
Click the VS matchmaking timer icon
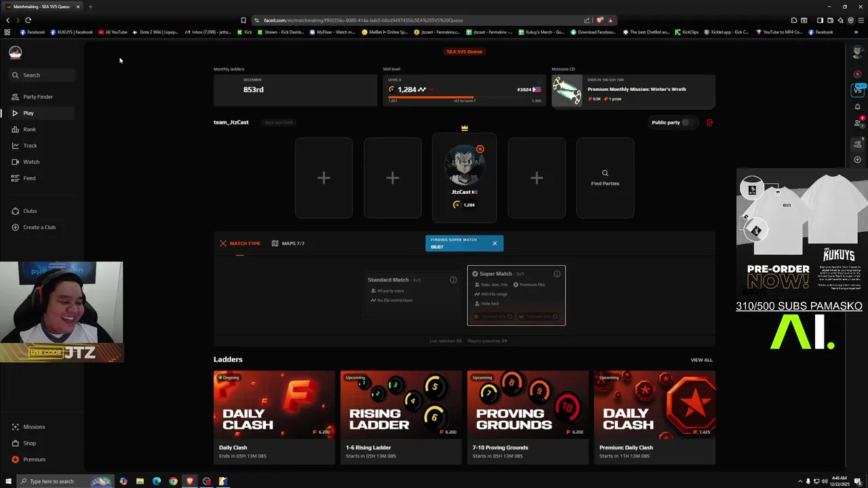[x=858, y=89]
